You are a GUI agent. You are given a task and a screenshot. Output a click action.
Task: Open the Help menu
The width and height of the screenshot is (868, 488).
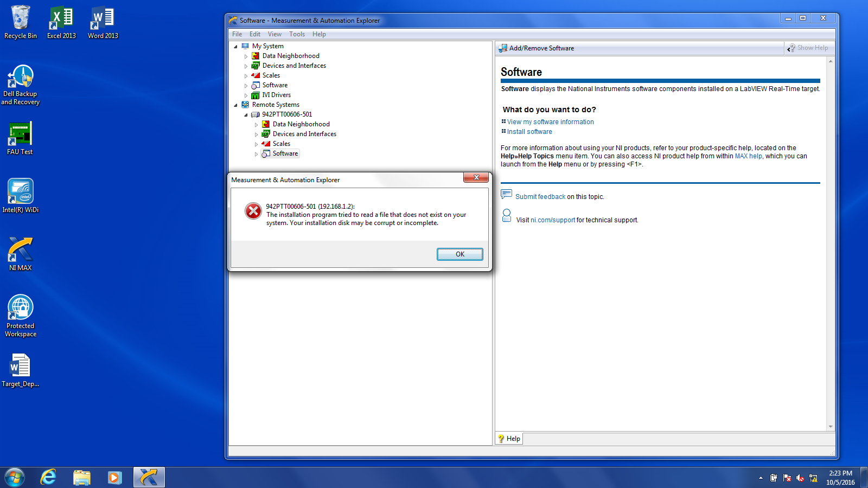point(319,34)
